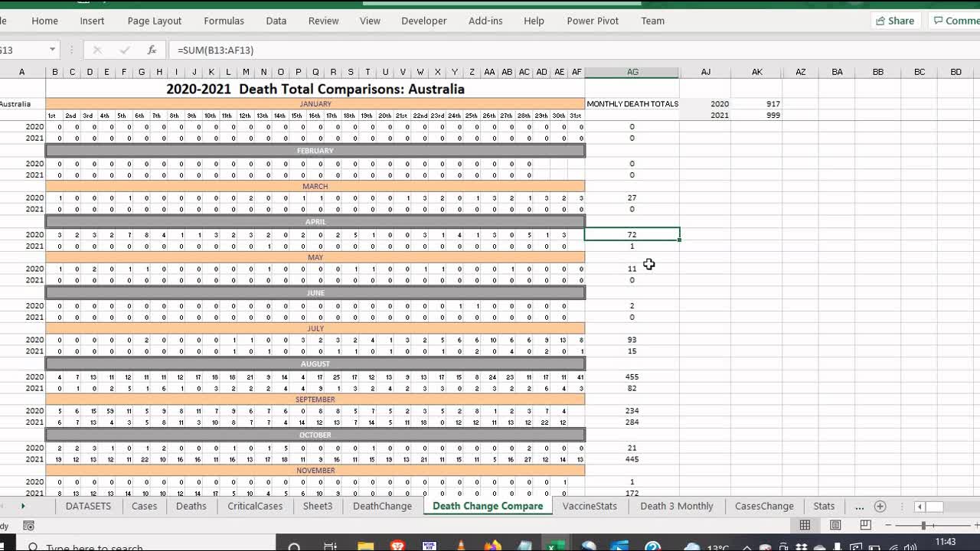Image resolution: width=980 pixels, height=551 pixels.
Task: Open VLC media player from taskbar
Action: point(461,546)
